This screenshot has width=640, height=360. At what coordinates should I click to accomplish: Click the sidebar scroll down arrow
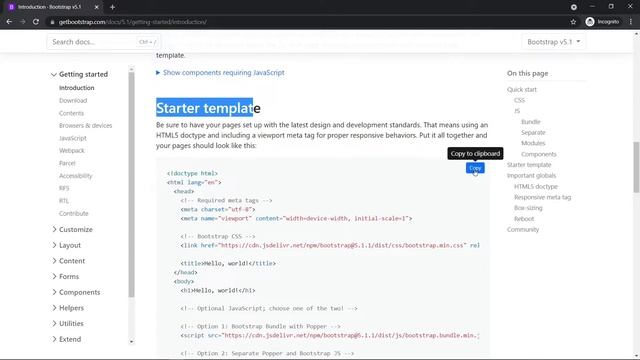coord(131,342)
